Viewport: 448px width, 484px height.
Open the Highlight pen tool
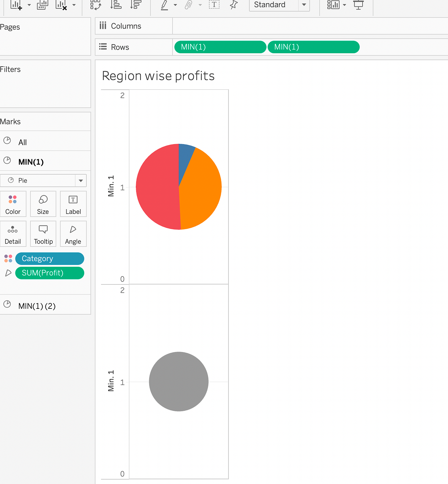pos(165,5)
